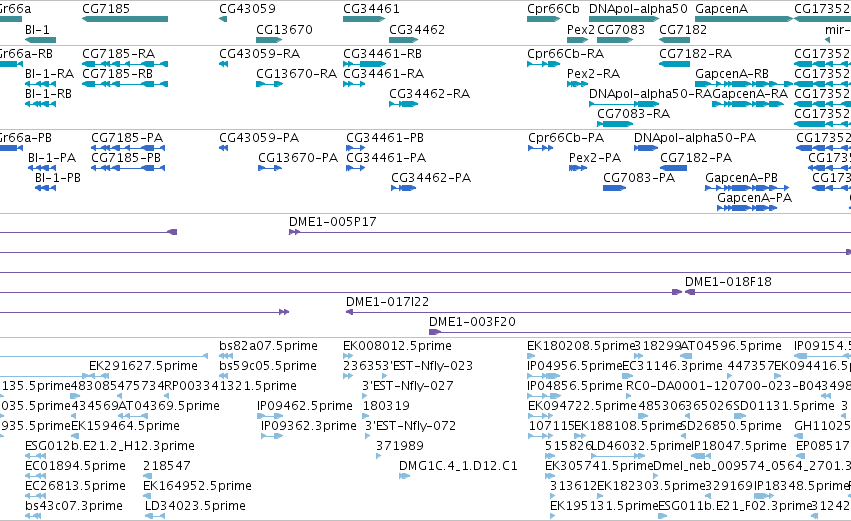Open transcript DNApol-alpha50-RA
Screen dimensions: 851x521
(x=624, y=104)
